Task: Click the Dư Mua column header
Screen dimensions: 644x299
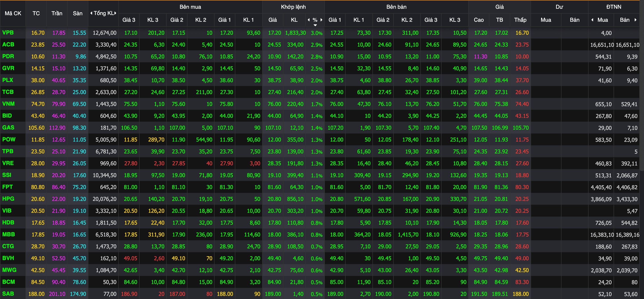Action: (x=546, y=20)
